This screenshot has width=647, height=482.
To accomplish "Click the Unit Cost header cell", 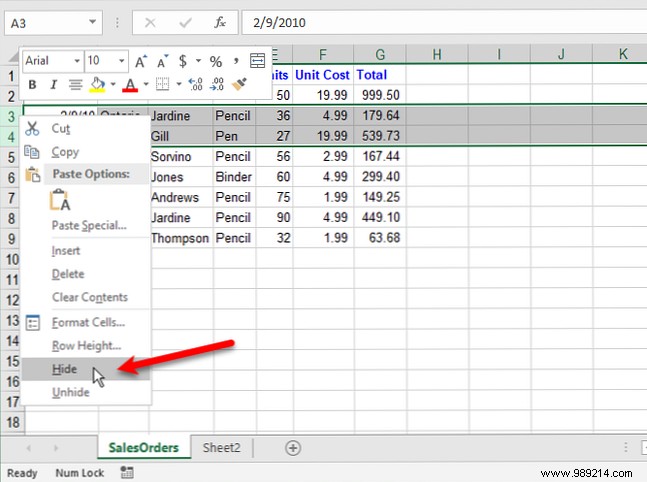I will coord(323,75).
